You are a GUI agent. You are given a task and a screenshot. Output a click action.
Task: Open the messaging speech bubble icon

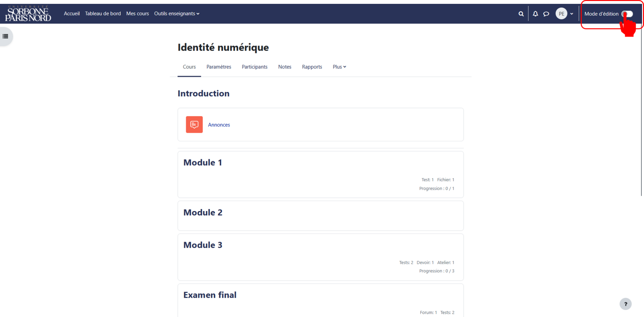tap(546, 14)
